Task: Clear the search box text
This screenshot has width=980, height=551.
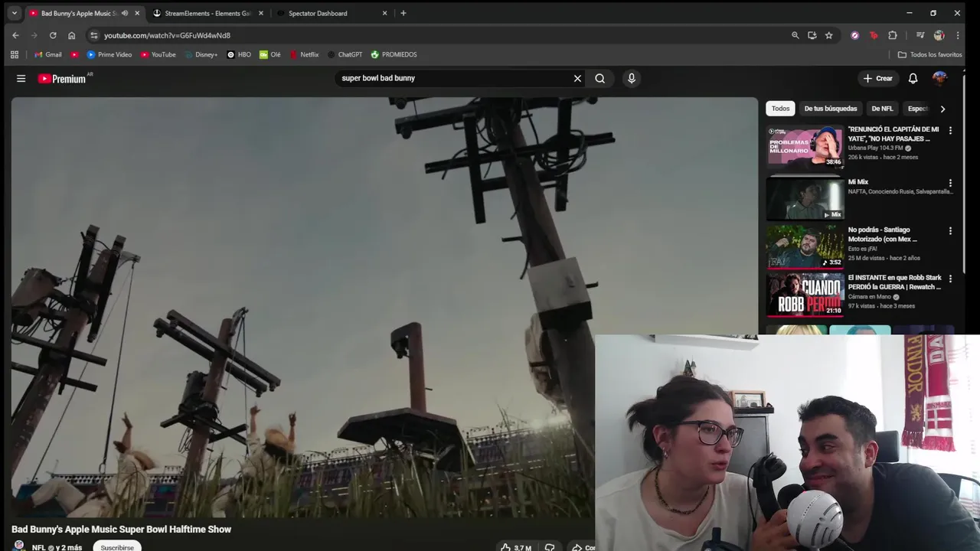Action: pyautogui.click(x=577, y=78)
